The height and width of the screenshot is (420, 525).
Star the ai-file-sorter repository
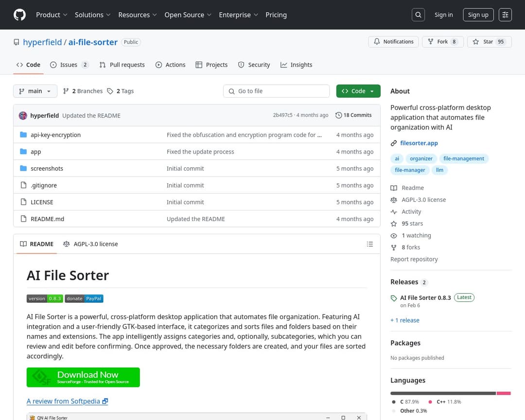tap(489, 41)
